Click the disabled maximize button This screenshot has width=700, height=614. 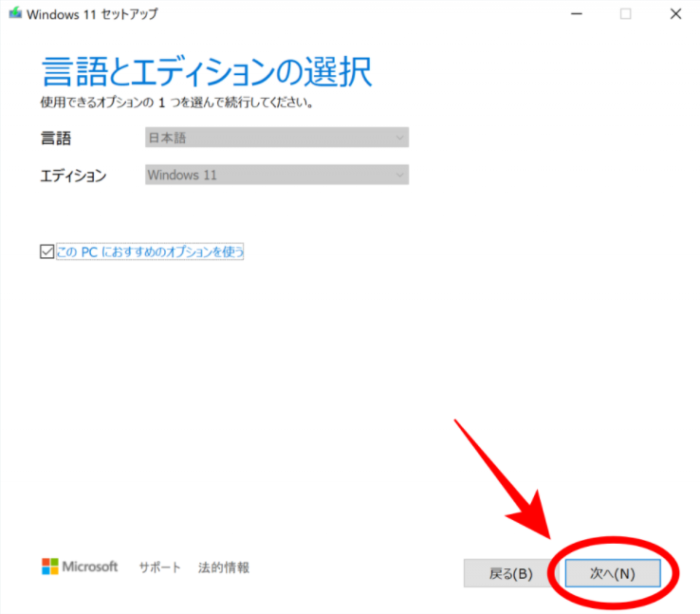(625, 14)
